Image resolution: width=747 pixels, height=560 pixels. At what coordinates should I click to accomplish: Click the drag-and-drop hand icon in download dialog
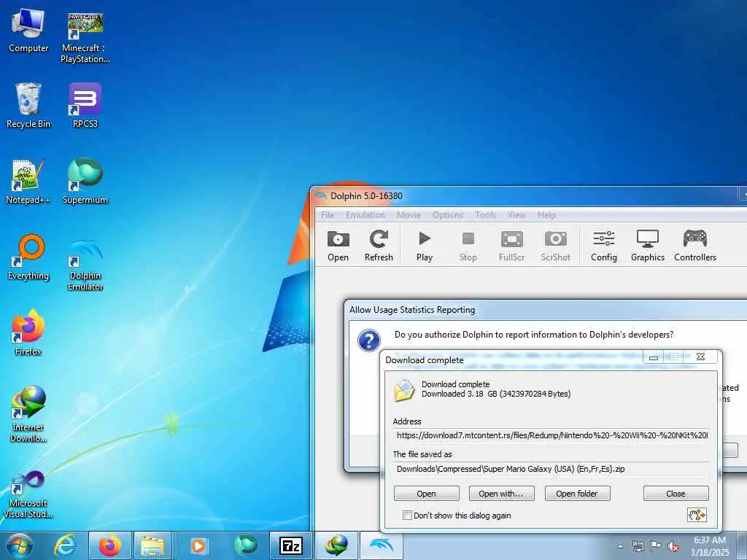(697, 515)
